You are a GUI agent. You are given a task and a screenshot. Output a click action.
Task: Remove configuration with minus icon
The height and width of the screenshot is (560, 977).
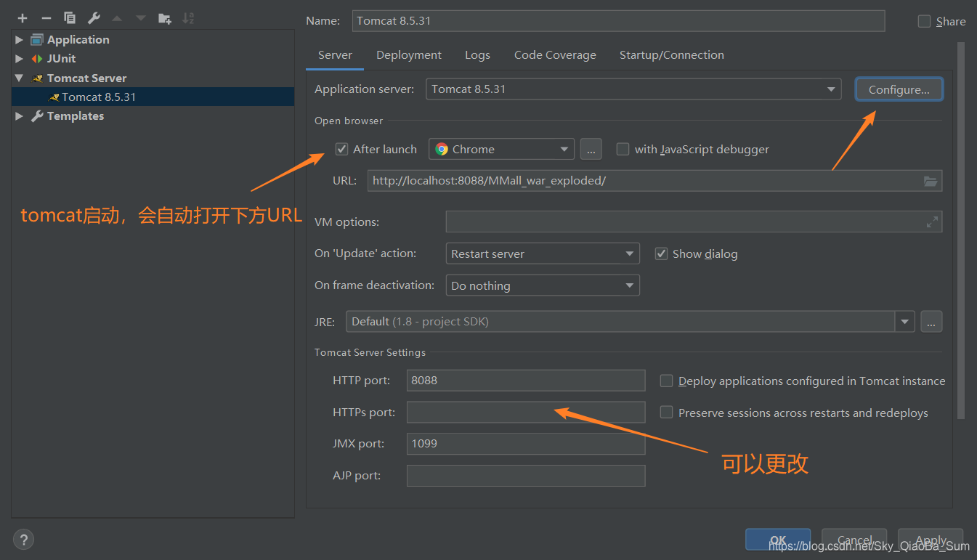click(x=46, y=18)
